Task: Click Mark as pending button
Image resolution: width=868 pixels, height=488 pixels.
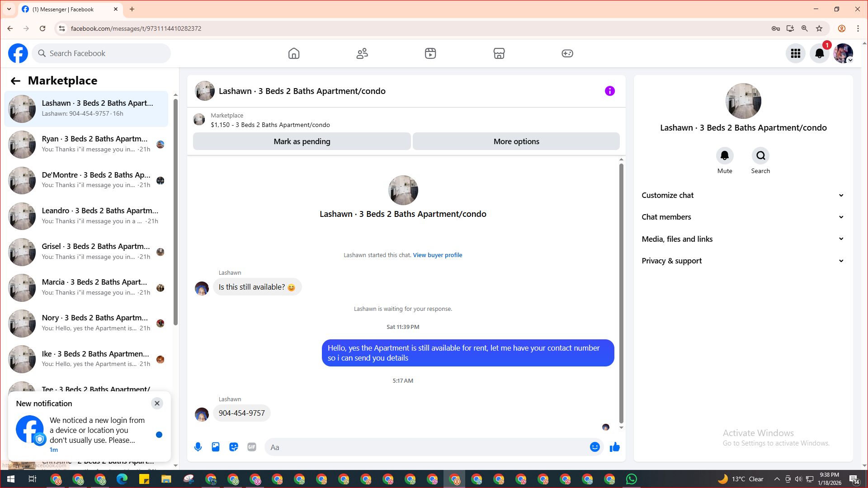Action: tap(302, 141)
